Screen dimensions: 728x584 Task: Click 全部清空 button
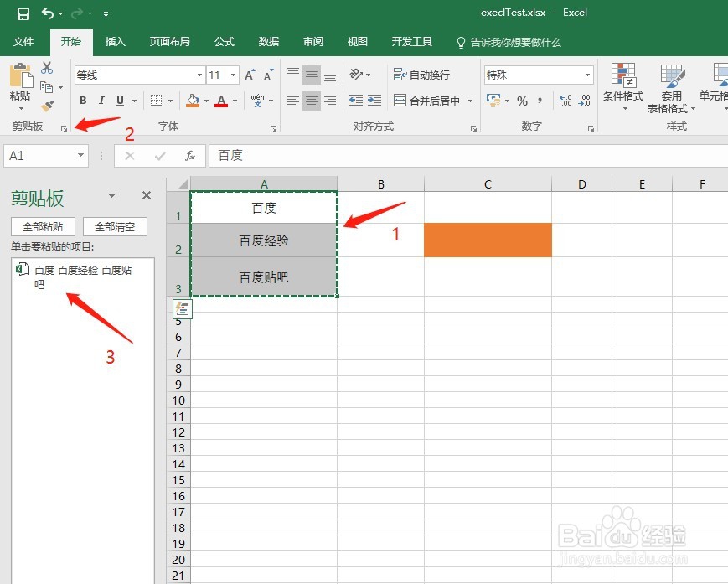[115, 226]
